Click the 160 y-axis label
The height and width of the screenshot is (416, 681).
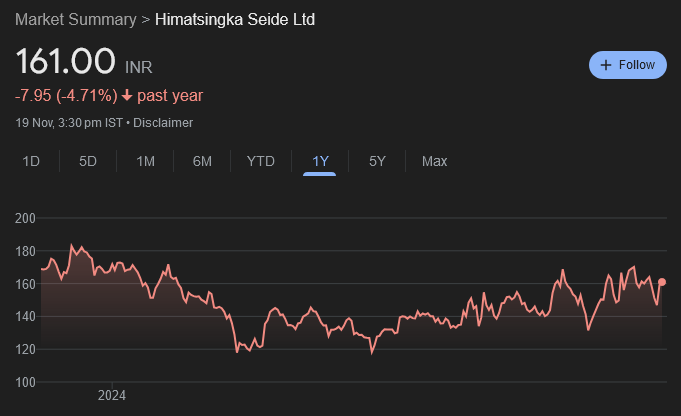(x=25, y=284)
